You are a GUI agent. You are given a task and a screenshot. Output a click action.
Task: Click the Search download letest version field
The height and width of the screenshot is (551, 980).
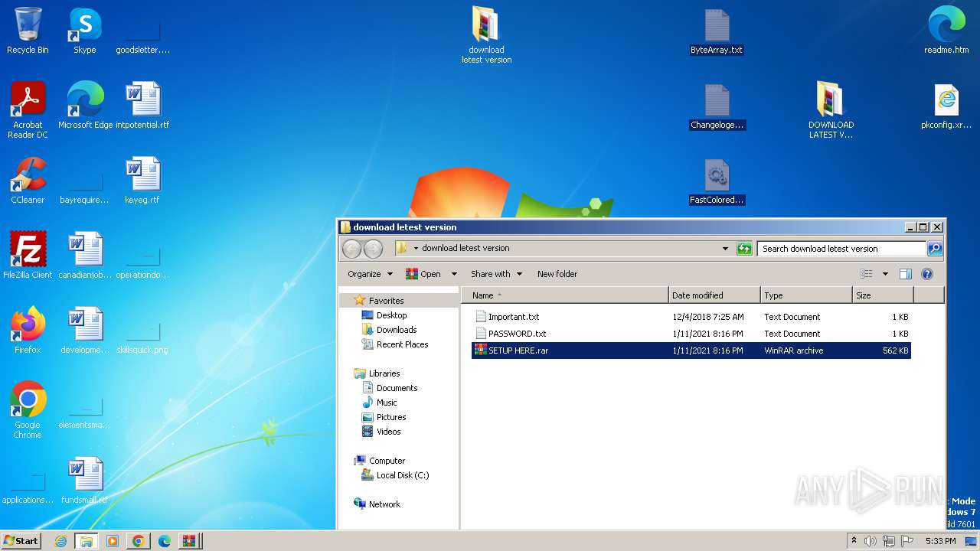(841, 249)
